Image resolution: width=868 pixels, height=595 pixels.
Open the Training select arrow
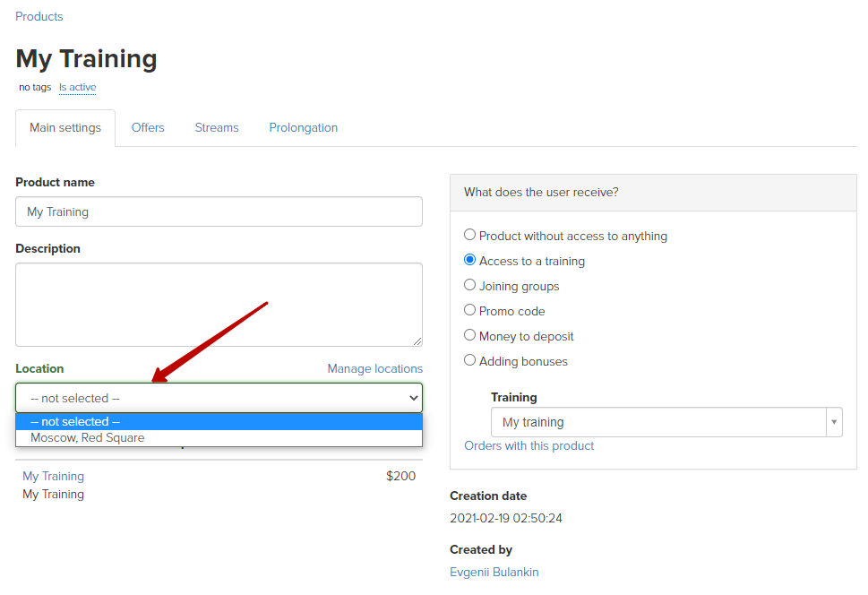coord(834,422)
